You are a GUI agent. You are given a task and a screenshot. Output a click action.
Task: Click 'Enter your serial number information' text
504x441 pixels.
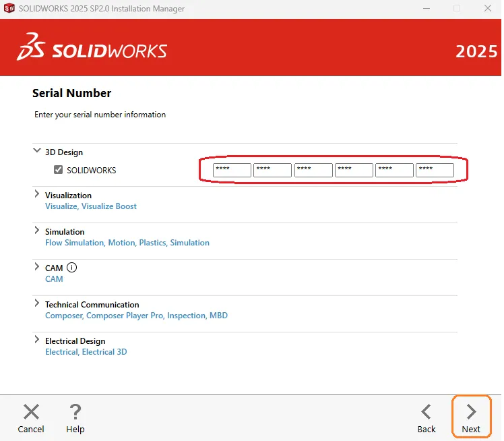(x=100, y=115)
